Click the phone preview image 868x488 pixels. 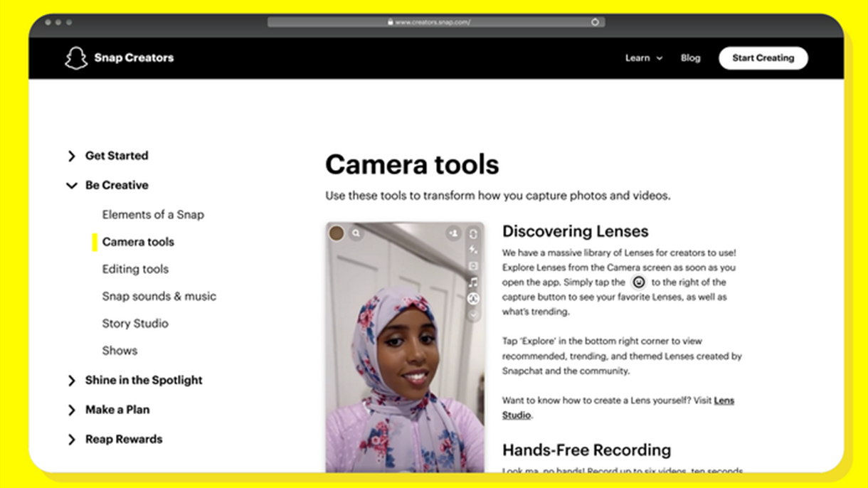(405, 347)
